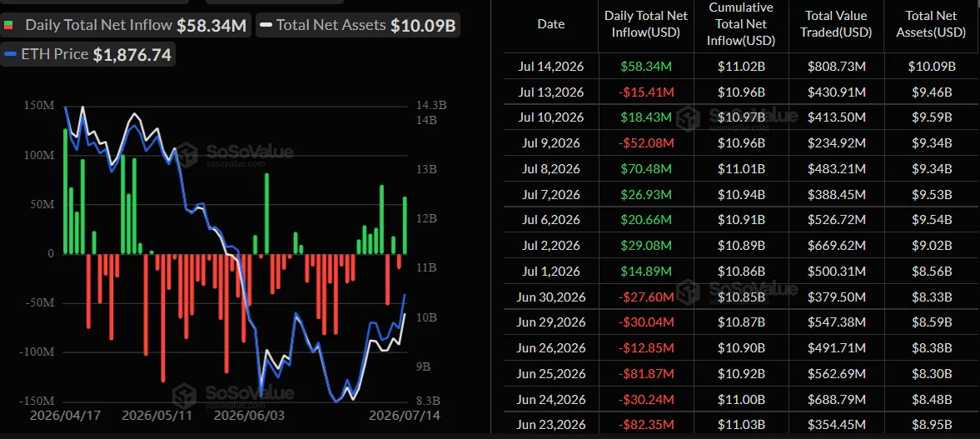Click the tall green bar at chart start
Image resolution: width=980 pixels, height=439 pixels.
click(66, 192)
